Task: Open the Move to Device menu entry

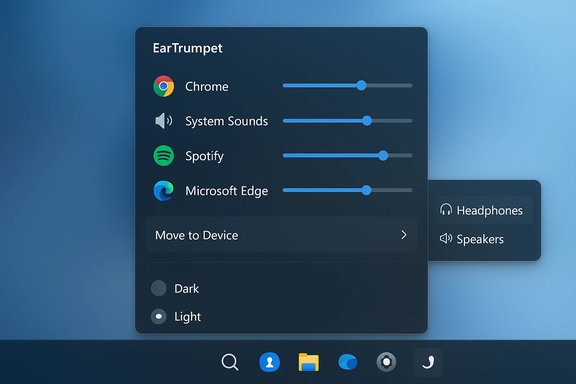Action: tap(281, 235)
